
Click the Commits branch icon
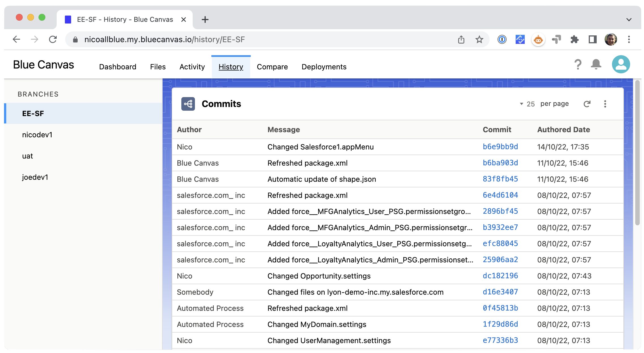188,104
